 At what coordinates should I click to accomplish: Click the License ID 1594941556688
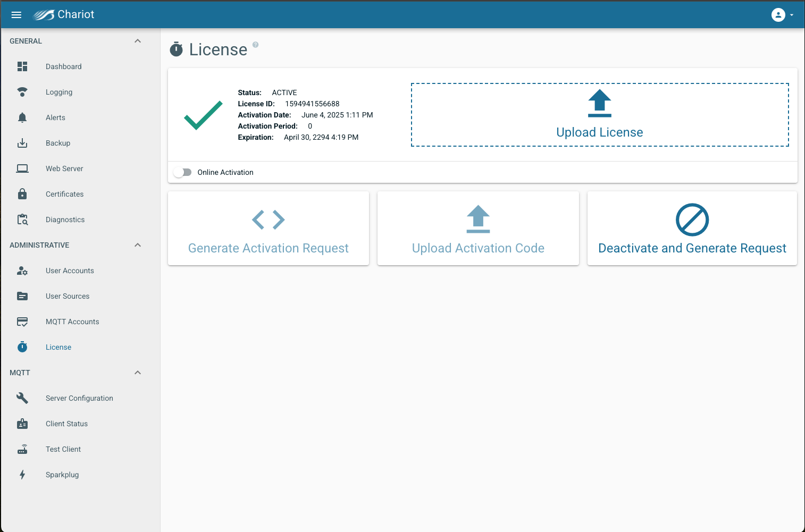point(312,104)
